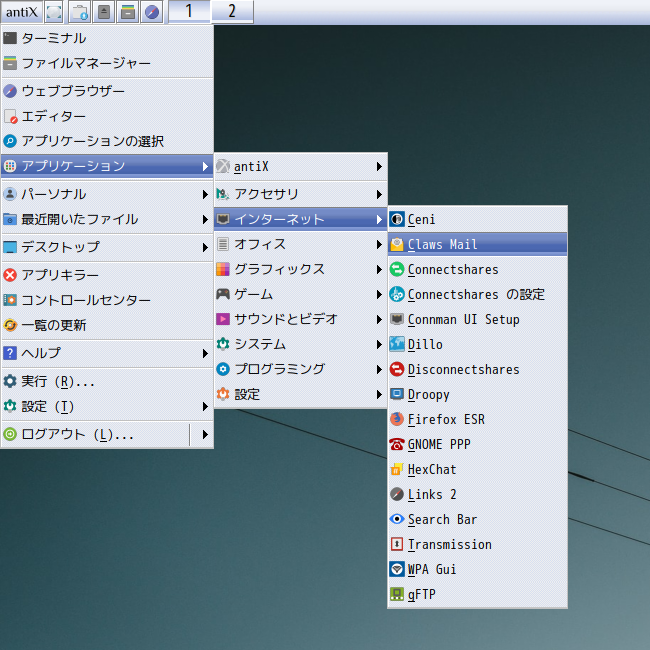Screen dimensions: 650x650
Task: Switch to workspace 2
Action: tap(232, 11)
